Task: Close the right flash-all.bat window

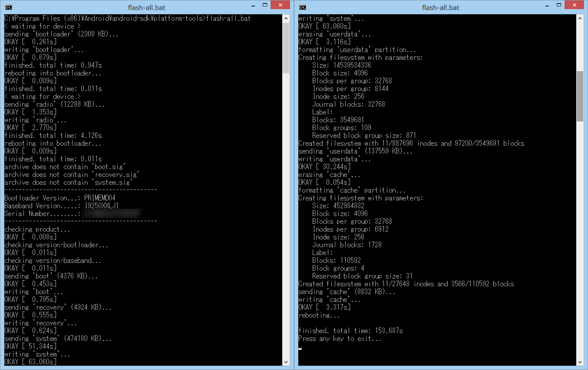Action: tap(574, 6)
